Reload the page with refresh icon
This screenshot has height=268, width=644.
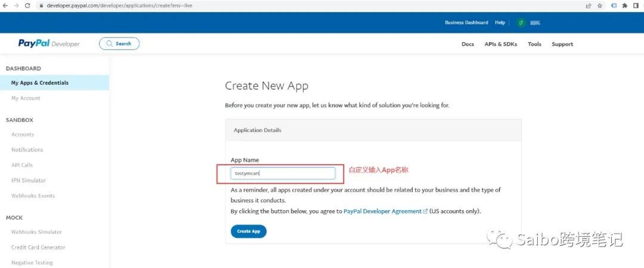click(27, 6)
